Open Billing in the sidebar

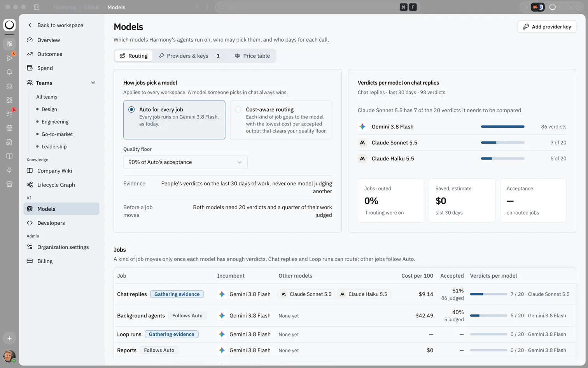(61, 261)
